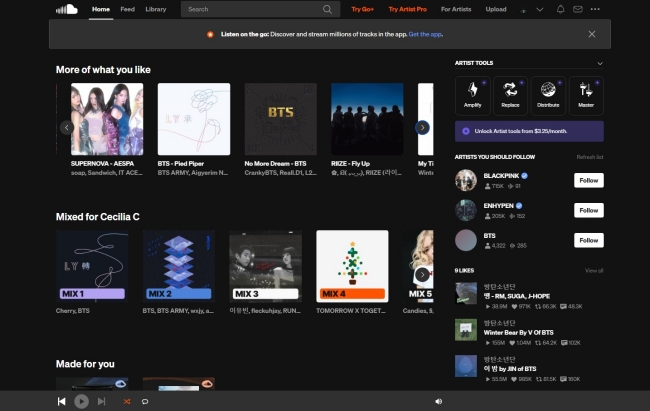
Task: Collapse the Artist Tools section
Action: (x=600, y=63)
